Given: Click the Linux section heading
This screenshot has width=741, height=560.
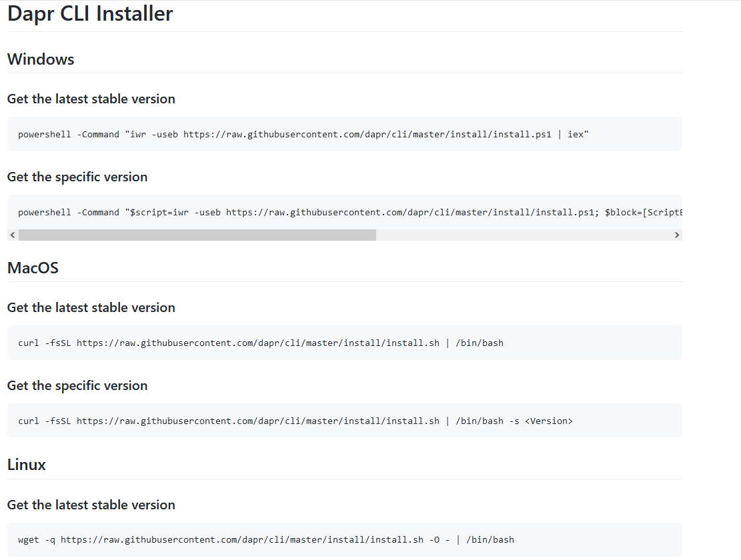Looking at the screenshot, I should click(x=27, y=465).
